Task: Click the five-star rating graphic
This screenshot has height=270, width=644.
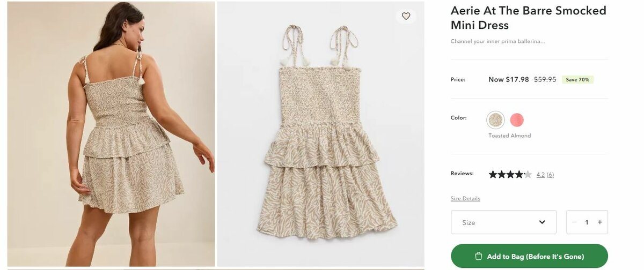Action: click(x=510, y=174)
